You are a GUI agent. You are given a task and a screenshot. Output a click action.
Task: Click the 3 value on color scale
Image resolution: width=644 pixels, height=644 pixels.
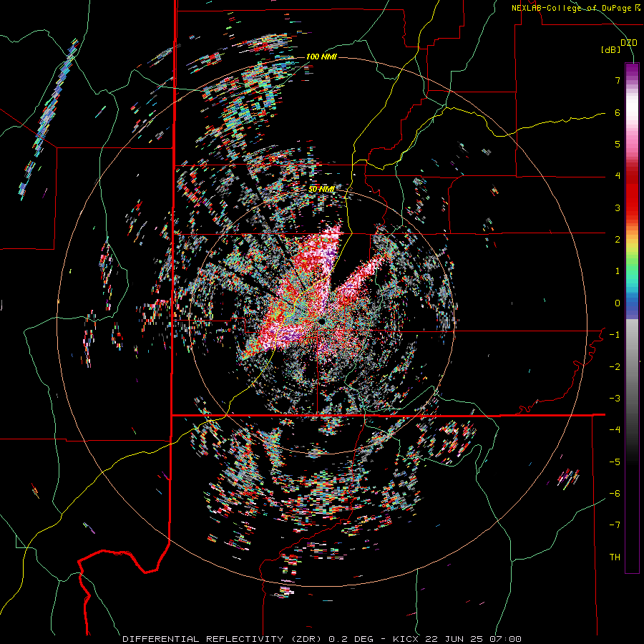pyautogui.click(x=618, y=208)
